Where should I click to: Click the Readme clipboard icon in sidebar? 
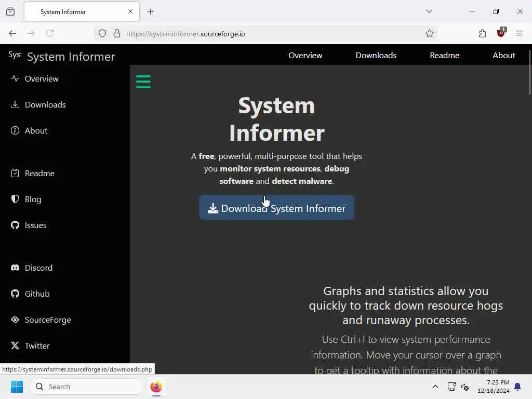[15, 173]
